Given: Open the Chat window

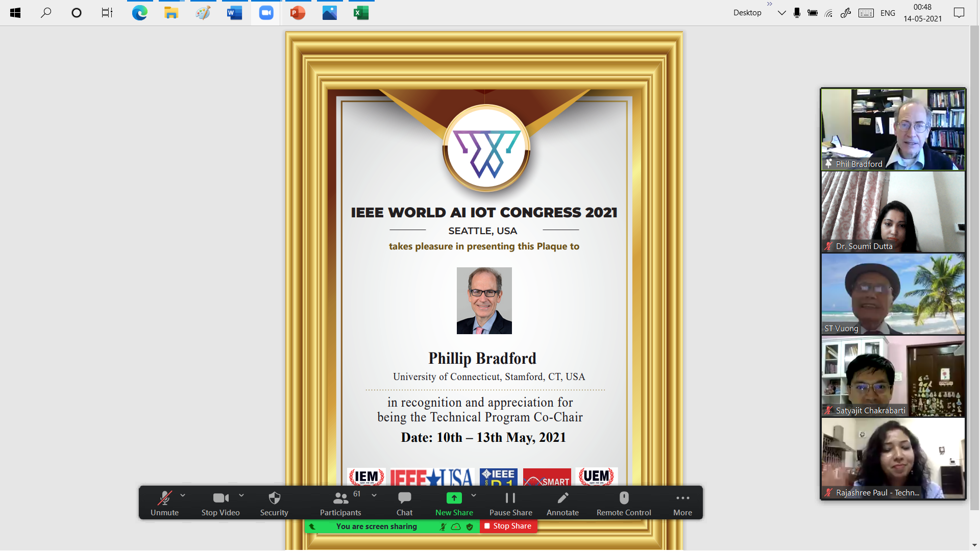Looking at the screenshot, I should 404,504.
